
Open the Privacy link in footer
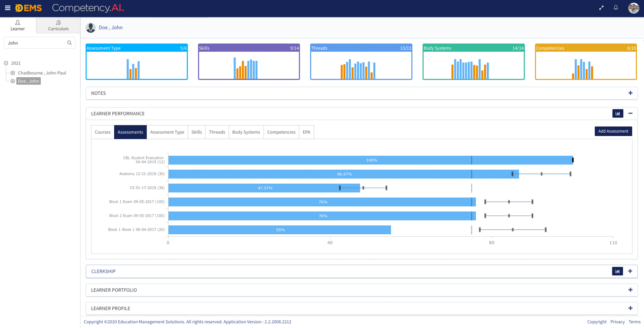[617, 322]
